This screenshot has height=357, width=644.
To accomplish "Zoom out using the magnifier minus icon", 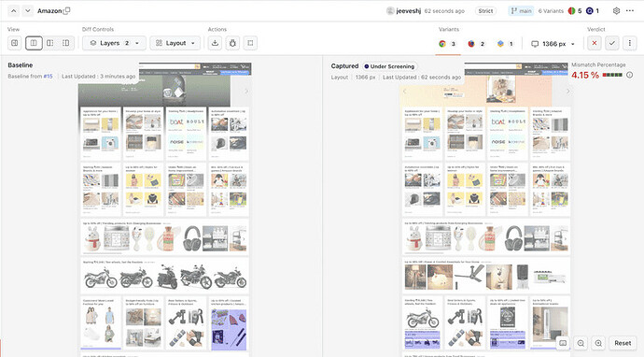I will 581,343.
